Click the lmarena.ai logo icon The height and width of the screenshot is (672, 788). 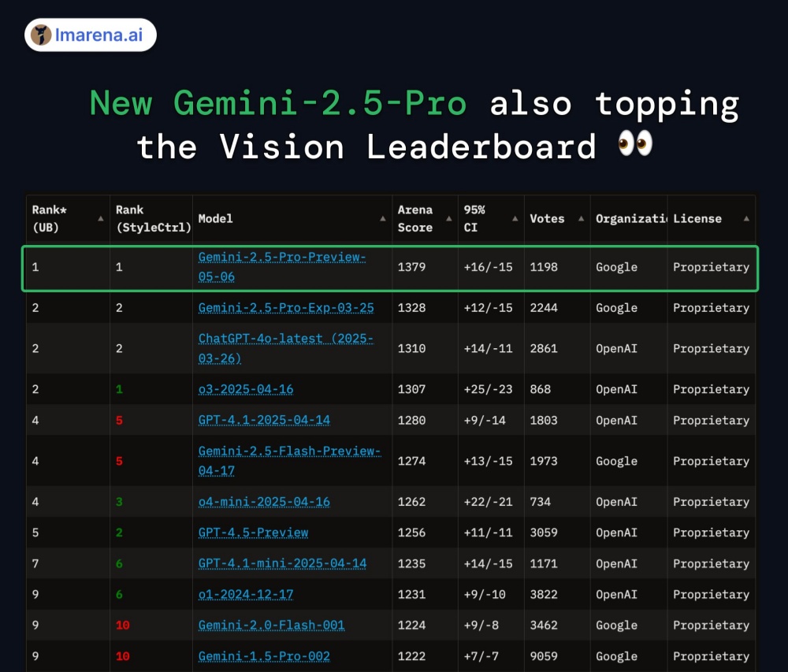pos(41,35)
